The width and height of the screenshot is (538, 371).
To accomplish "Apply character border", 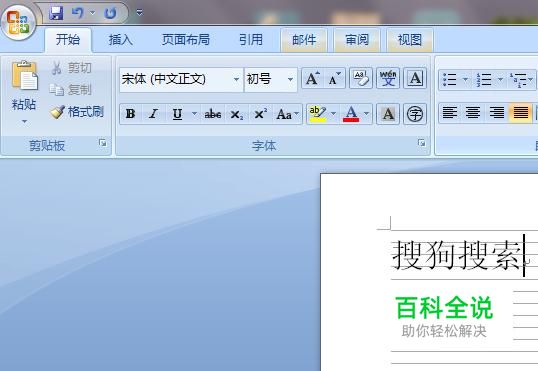I will [x=415, y=79].
